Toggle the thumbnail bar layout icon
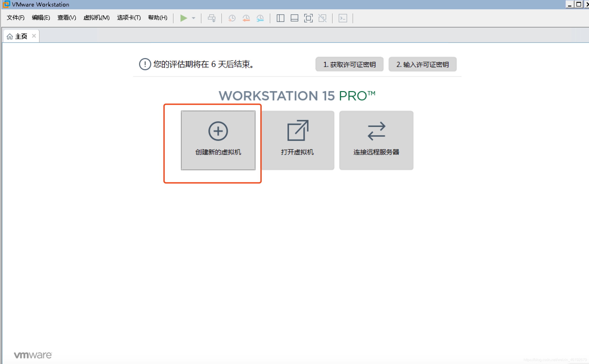This screenshot has width=589, height=364. coord(294,18)
